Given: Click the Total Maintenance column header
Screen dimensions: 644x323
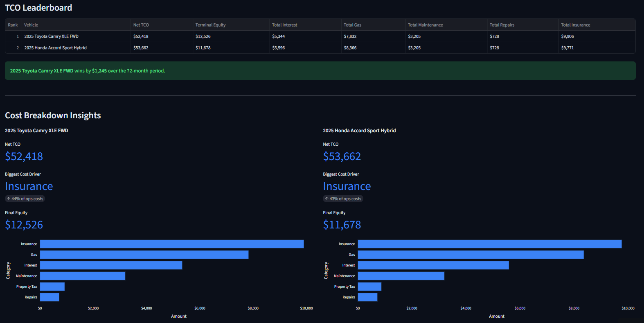Looking at the screenshot, I should coord(446,25).
